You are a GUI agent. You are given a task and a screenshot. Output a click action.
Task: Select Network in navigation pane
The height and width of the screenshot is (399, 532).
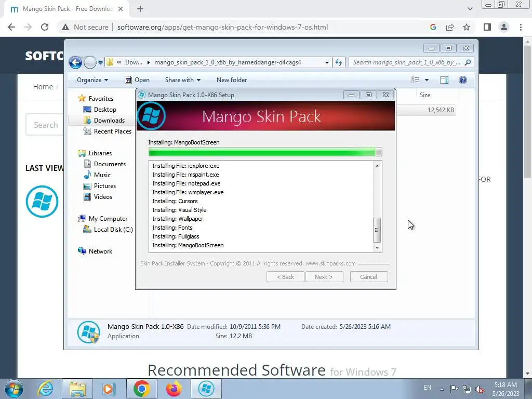click(x=100, y=251)
